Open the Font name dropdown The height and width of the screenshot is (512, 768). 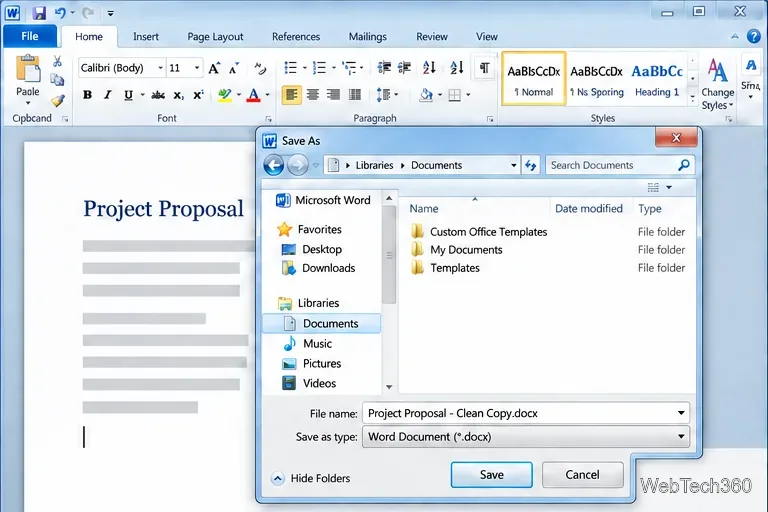(x=160, y=68)
